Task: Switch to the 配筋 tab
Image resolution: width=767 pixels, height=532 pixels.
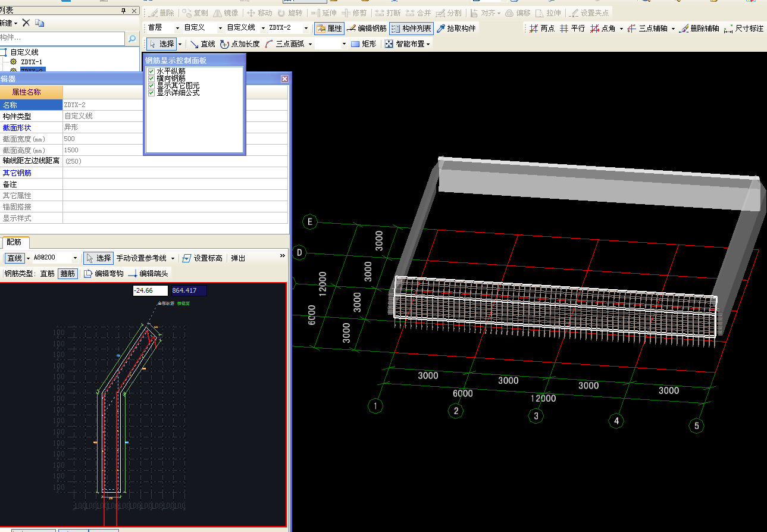Action: 14,242
